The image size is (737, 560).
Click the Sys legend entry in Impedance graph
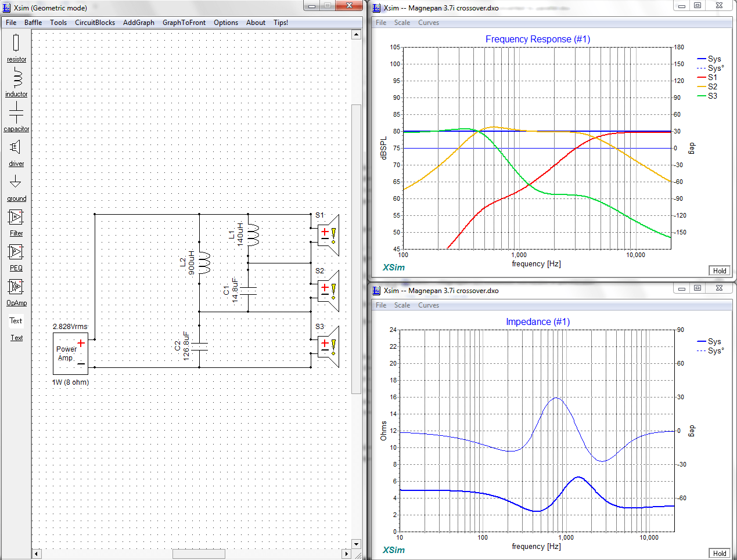[709, 341]
